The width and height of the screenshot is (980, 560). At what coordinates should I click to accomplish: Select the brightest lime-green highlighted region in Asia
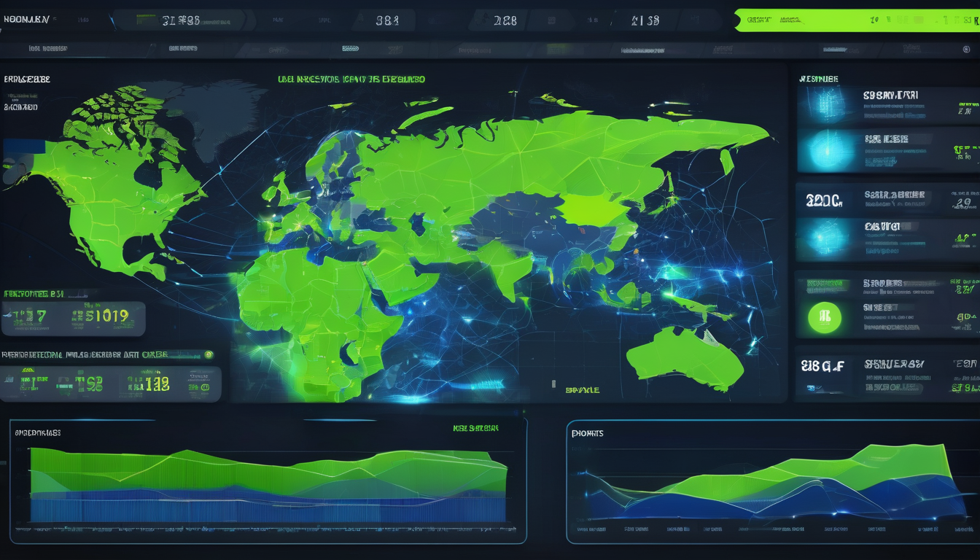pyautogui.click(x=592, y=209)
